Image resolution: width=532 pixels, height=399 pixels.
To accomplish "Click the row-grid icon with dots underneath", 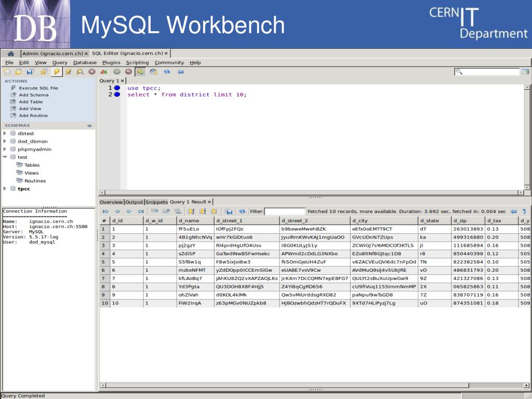I will [178, 211].
